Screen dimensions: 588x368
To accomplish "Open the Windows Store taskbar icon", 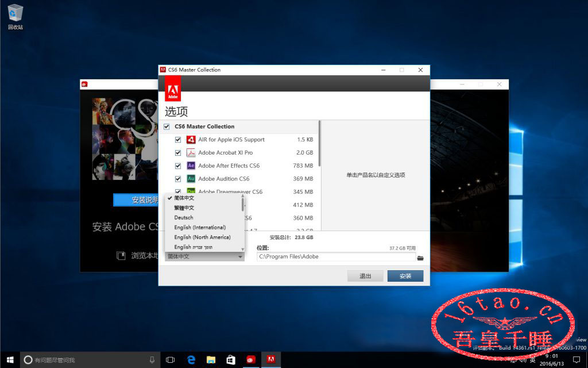I will coord(231,360).
